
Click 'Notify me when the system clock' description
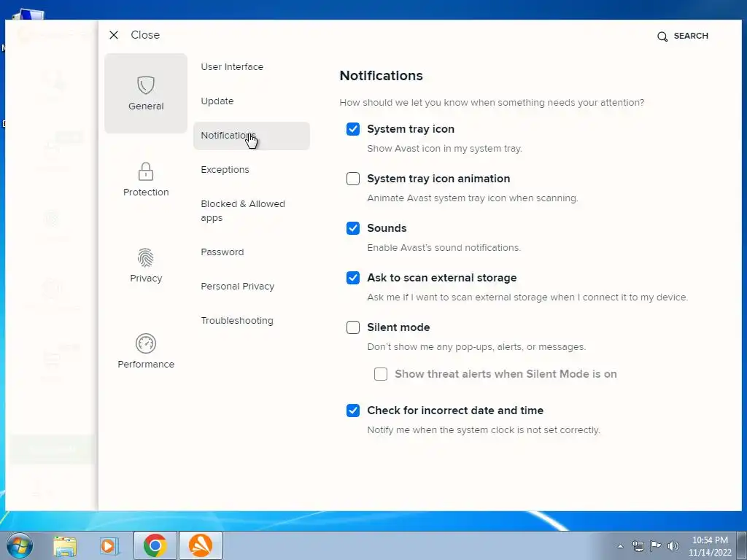[x=484, y=430]
